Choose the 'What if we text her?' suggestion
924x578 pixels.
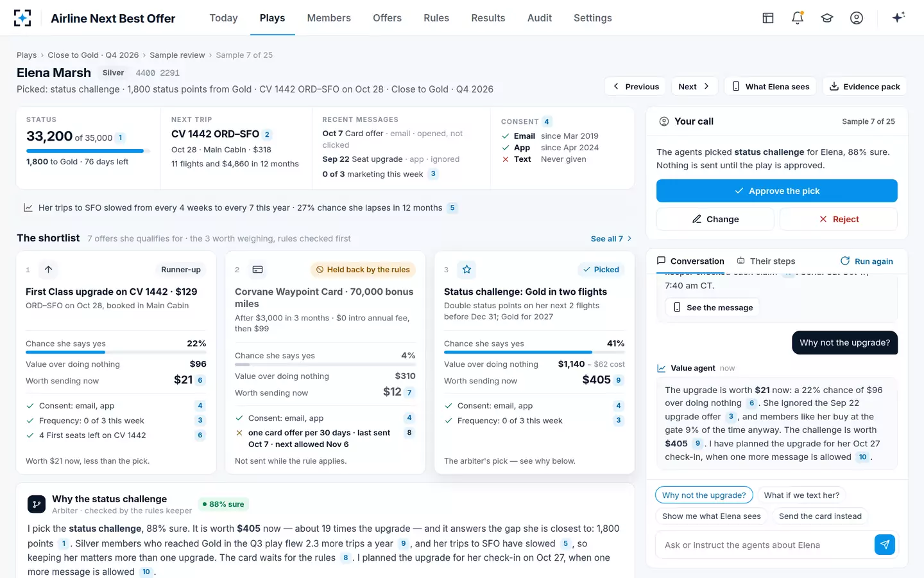point(801,495)
